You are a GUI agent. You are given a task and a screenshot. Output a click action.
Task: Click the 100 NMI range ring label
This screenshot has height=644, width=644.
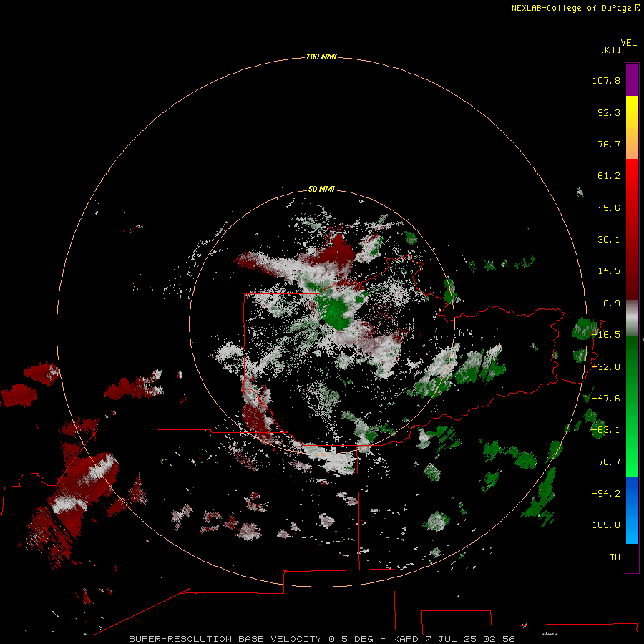click(x=321, y=57)
